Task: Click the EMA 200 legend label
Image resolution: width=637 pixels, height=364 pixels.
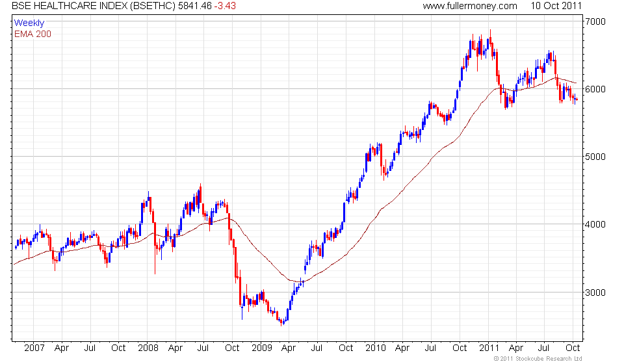Action: tap(32, 34)
